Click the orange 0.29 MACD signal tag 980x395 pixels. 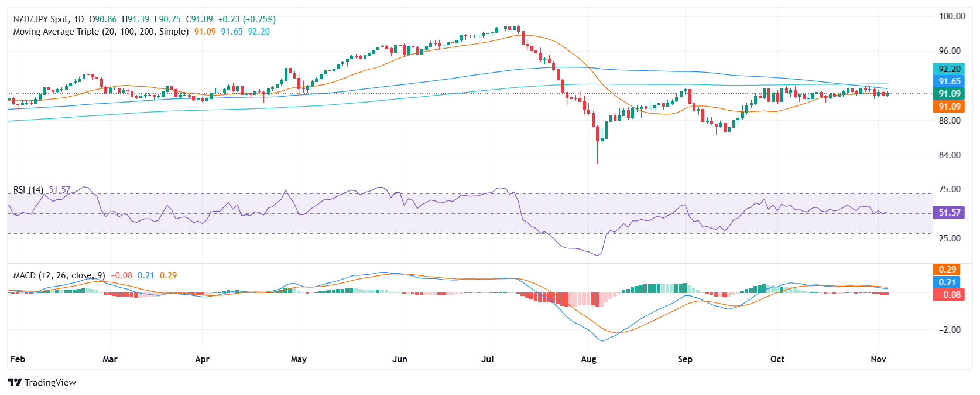[947, 270]
